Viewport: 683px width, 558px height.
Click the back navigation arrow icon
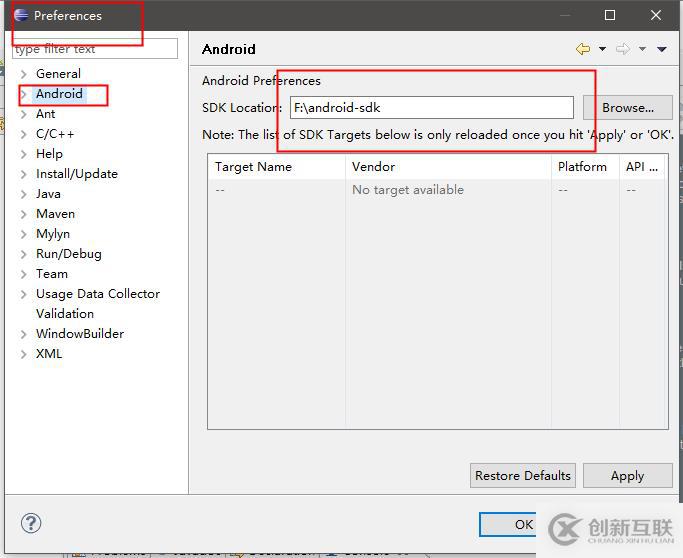[583, 49]
